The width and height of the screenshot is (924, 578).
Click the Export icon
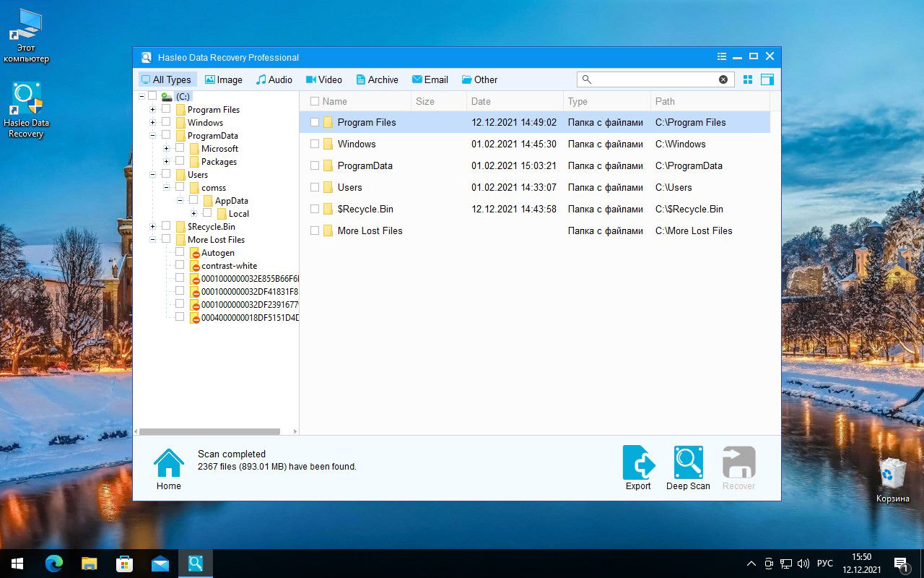[x=638, y=462]
